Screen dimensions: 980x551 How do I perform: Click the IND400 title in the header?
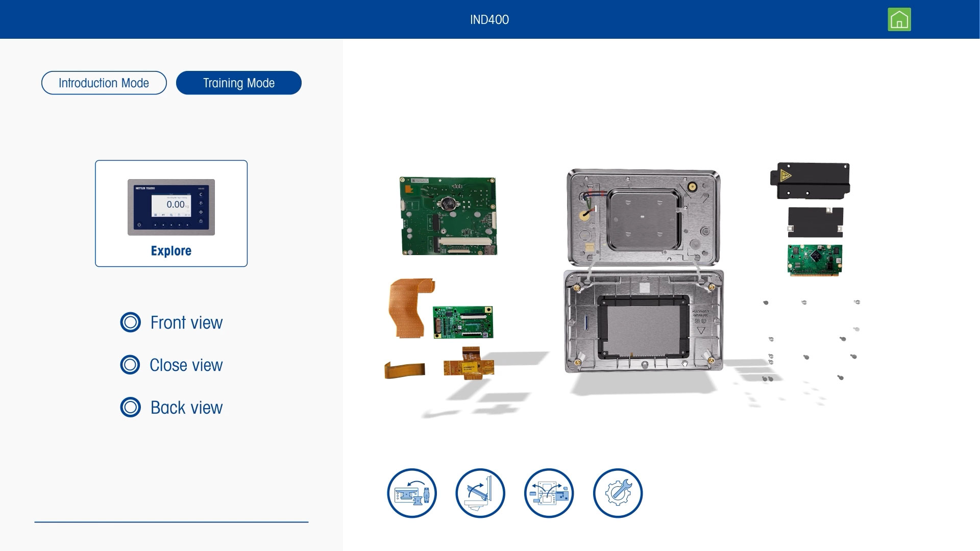pyautogui.click(x=489, y=20)
